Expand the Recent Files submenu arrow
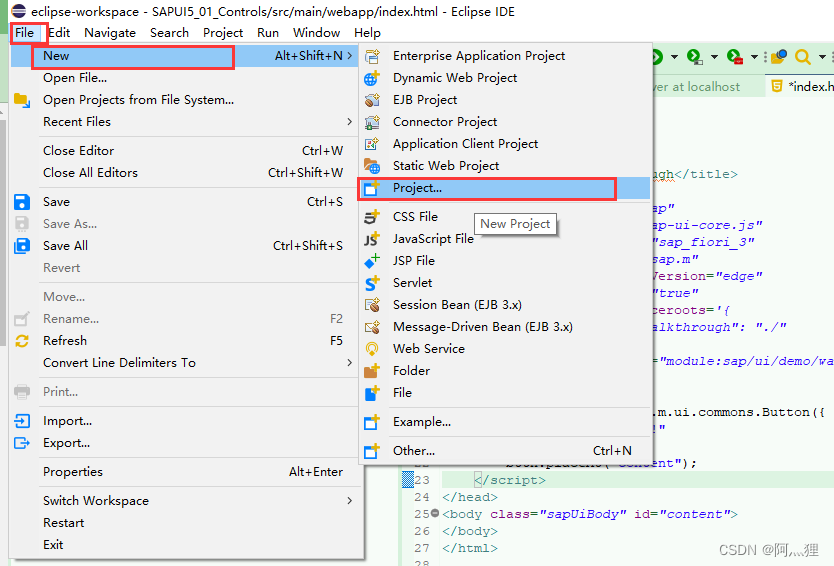This screenshot has height=566, width=834. 349,122
